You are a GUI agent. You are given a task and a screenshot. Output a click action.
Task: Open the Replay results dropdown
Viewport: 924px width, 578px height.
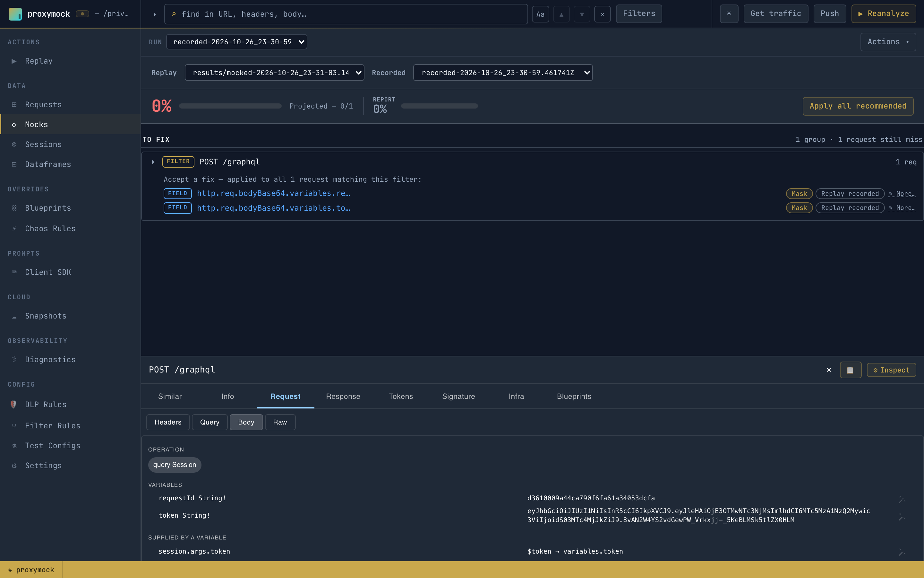click(275, 73)
